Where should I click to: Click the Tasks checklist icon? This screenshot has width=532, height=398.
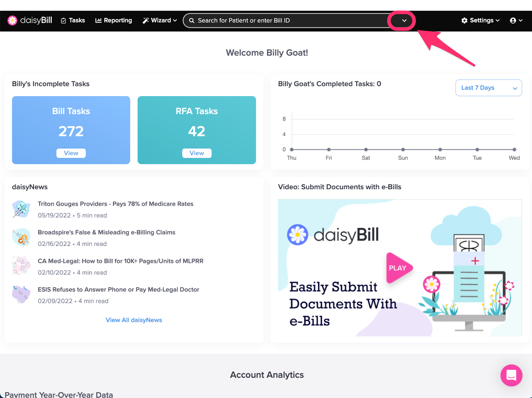coord(64,21)
